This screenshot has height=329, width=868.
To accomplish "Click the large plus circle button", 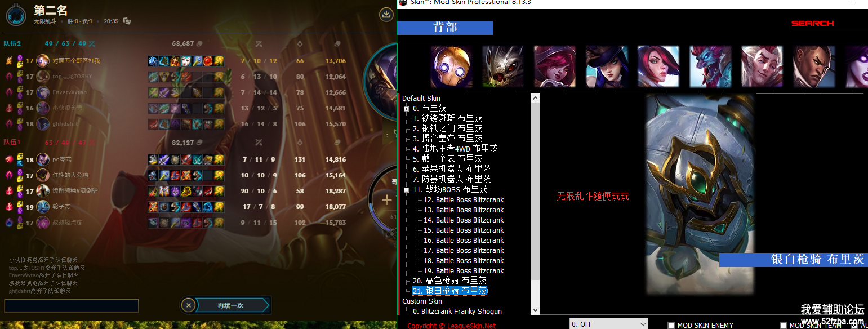I will tap(386, 200).
